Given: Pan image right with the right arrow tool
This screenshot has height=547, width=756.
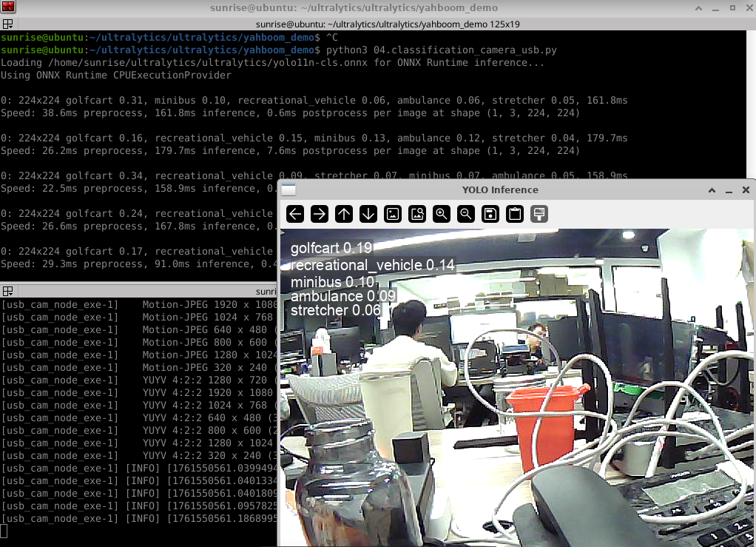Looking at the screenshot, I should (x=319, y=214).
